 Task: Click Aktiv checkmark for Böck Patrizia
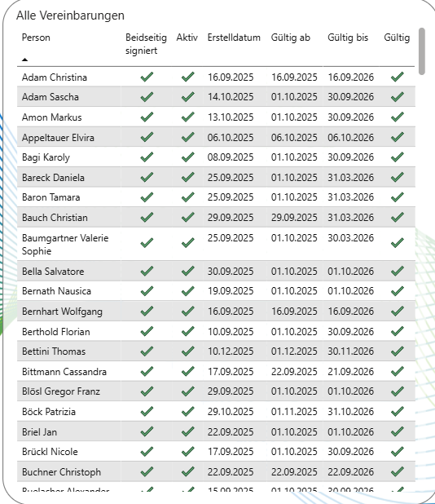[188, 411]
